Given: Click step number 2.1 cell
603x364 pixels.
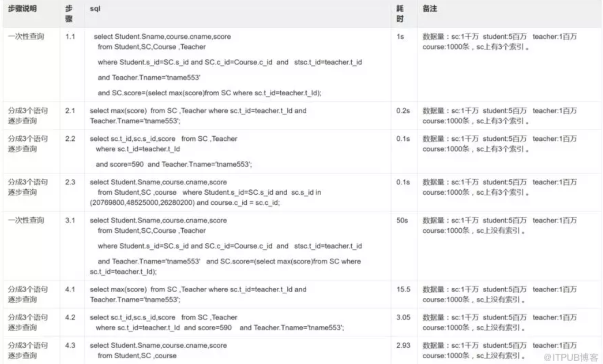Looking at the screenshot, I should click(x=70, y=111).
